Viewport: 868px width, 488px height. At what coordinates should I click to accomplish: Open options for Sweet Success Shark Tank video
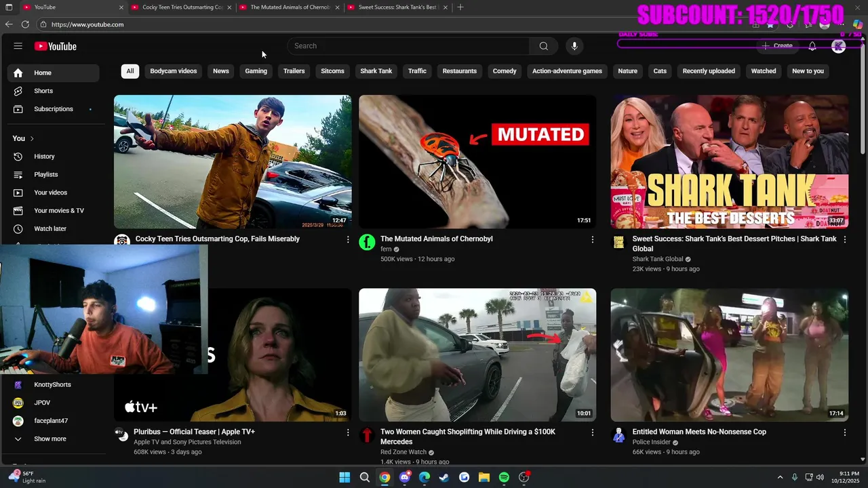point(844,239)
